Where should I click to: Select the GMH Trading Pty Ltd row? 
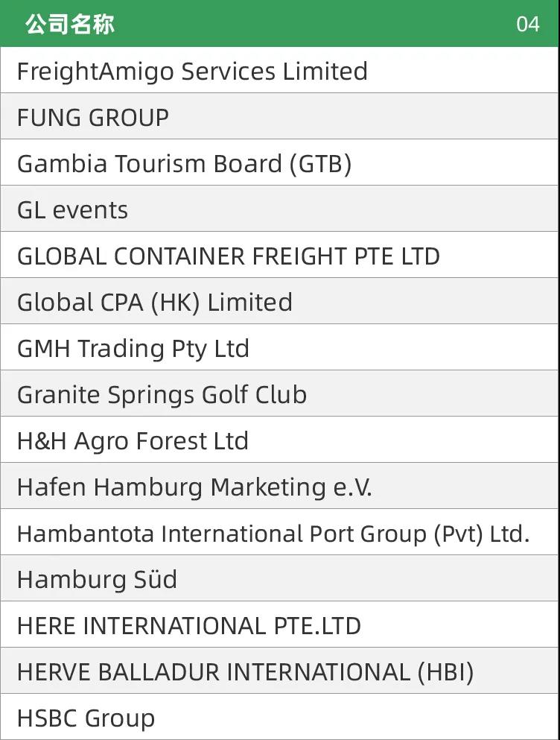pyautogui.click(x=280, y=347)
